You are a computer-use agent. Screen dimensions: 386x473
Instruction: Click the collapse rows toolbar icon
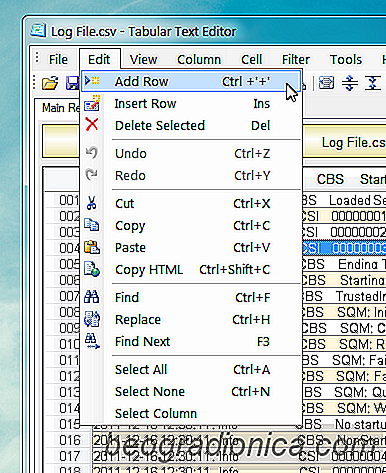(373, 83)
